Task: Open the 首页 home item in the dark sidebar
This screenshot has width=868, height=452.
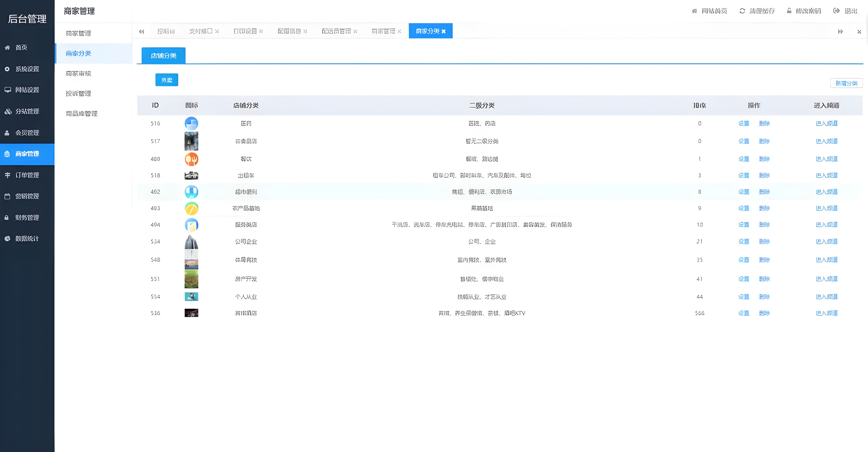Action: (x=21, y=47)
